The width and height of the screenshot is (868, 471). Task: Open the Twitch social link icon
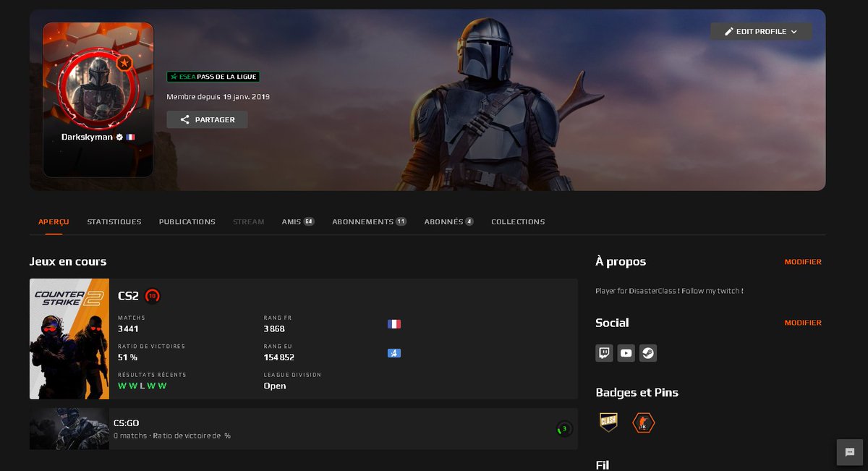click(x=604, y=353)
